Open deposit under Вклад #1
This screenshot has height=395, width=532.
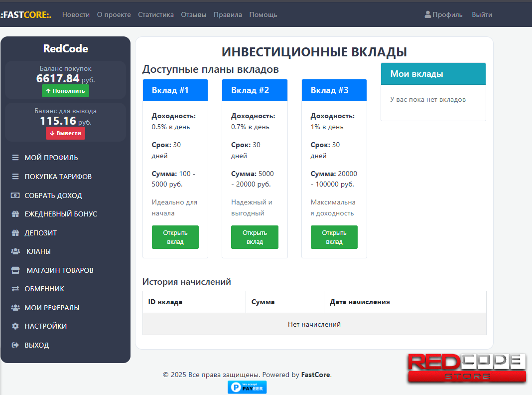[175, 237]
